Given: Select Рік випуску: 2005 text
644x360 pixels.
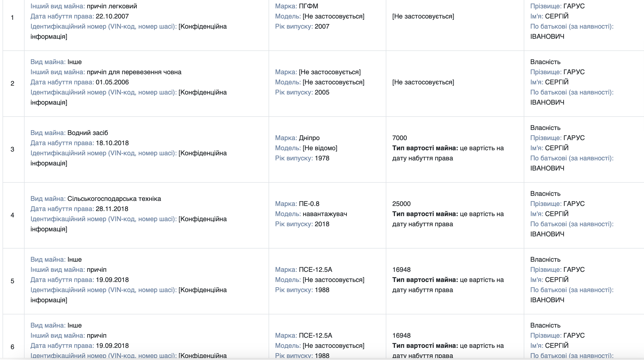Looking at the screenshot, I should (302, 92).
